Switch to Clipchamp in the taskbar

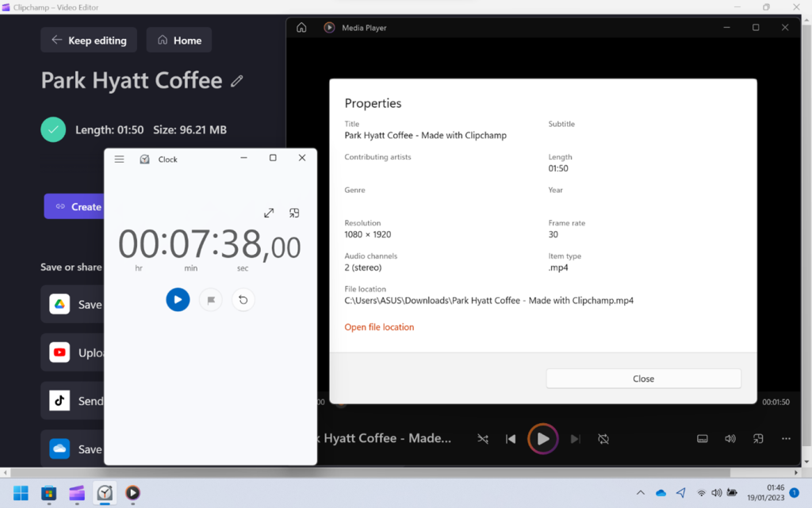click(x=77, y=493)
